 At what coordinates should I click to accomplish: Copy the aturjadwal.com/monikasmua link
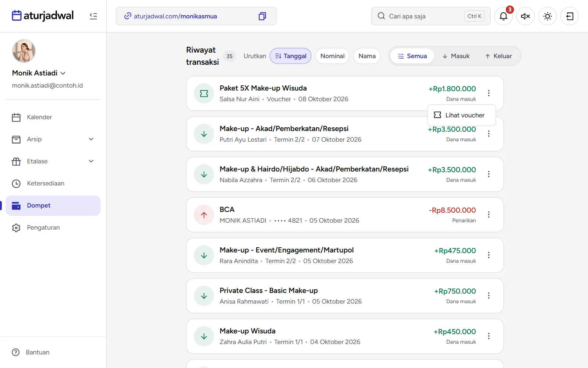pyautogui.click(x=262, y=16)
